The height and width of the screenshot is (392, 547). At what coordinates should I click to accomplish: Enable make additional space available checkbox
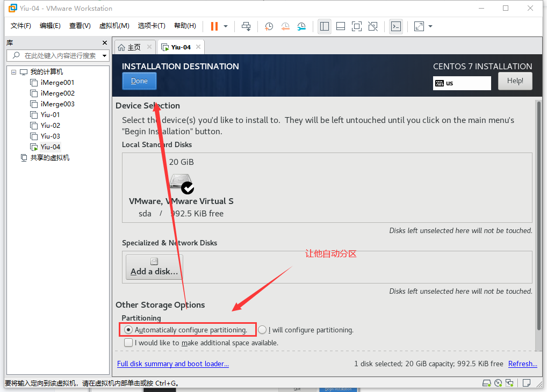coord(128,343)
